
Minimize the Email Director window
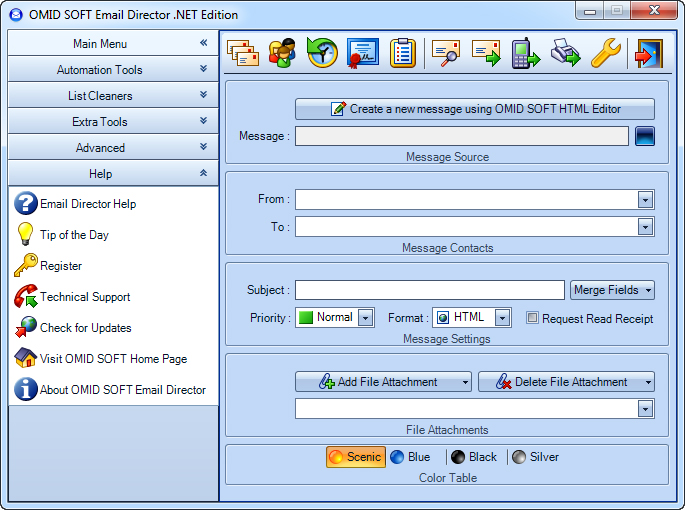tap(590, 11)
